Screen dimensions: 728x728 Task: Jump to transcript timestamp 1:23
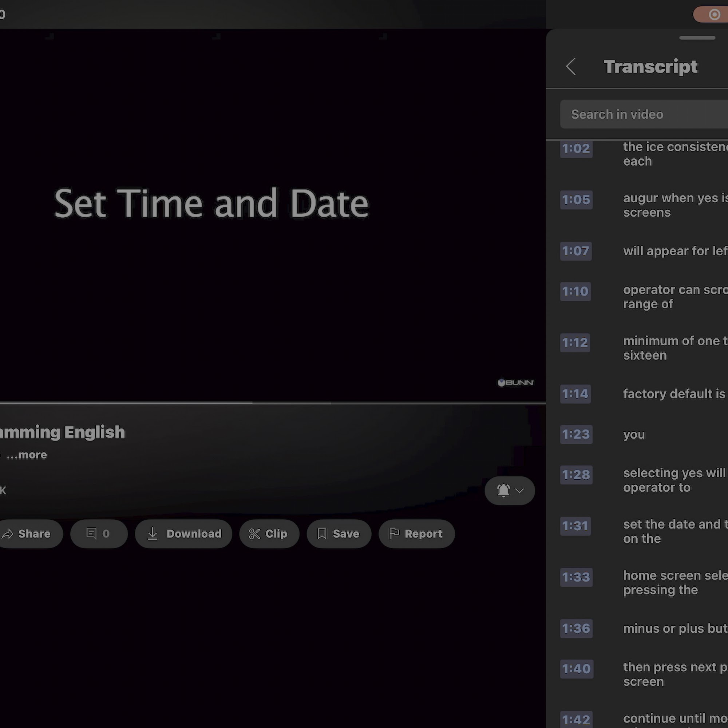click(576, 434)
